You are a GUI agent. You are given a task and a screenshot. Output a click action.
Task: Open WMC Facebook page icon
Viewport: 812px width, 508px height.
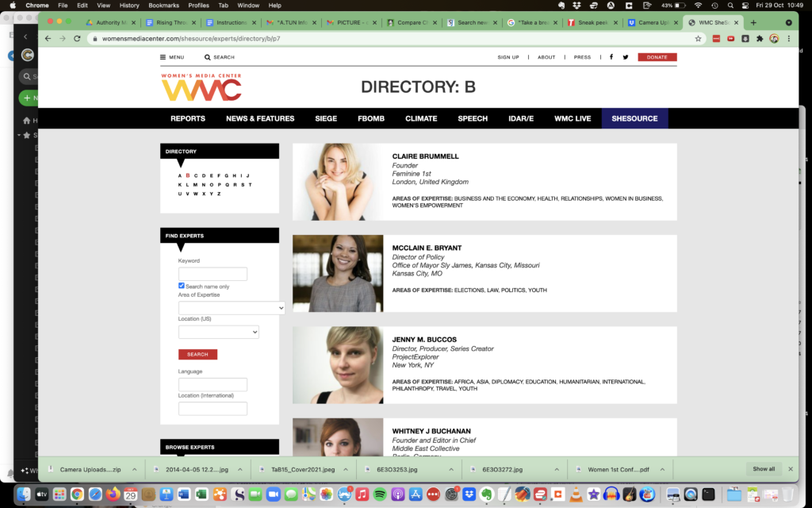click(611, 57)
